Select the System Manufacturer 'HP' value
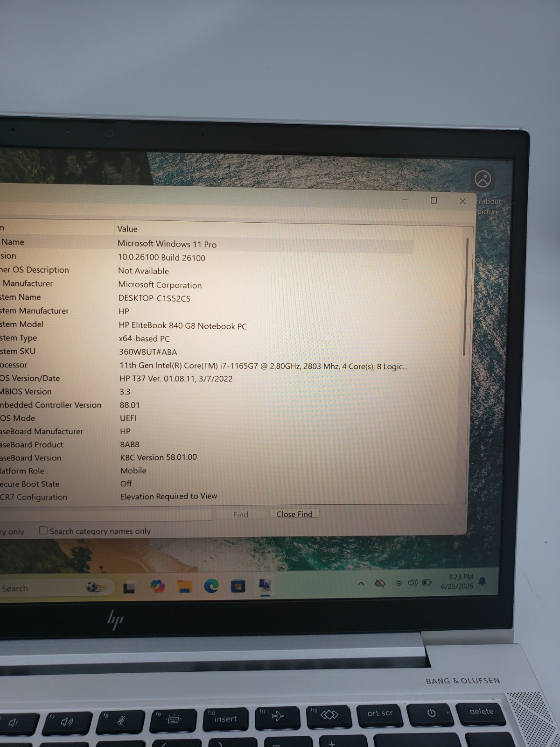560x747 pixels. coord(124,311)
